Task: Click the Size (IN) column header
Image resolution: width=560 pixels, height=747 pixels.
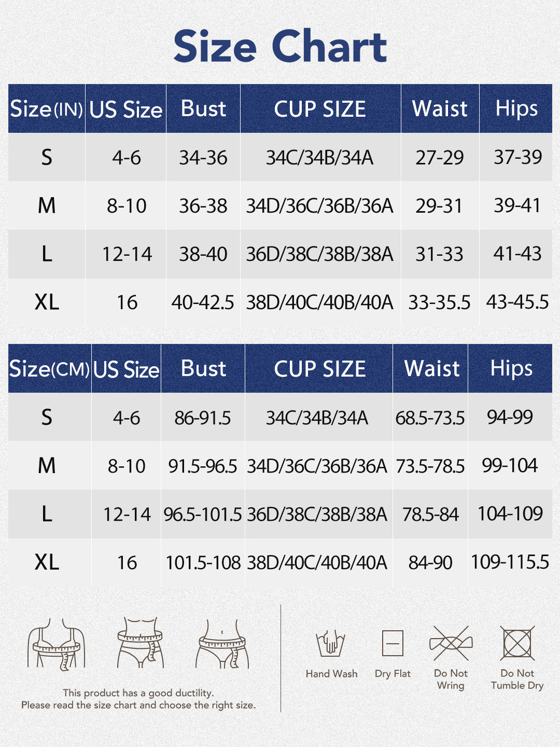Action: tap(47, 109)
